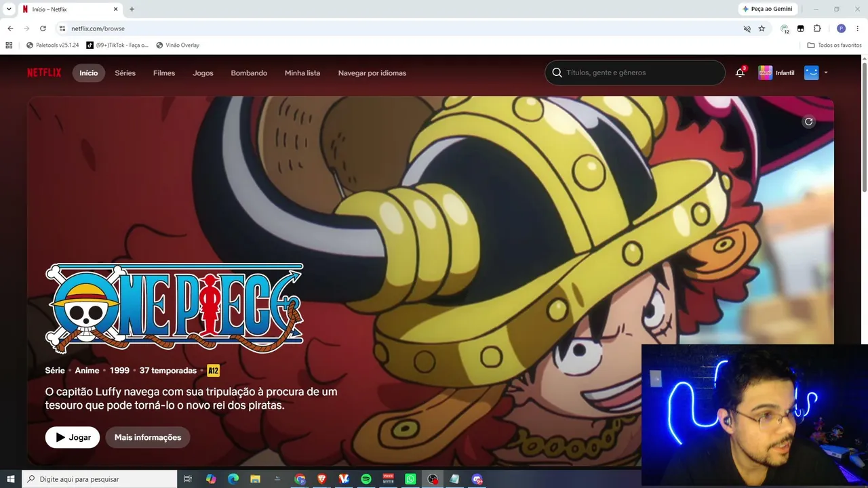Open the Chrome tab search dropdown
Viewport: 868px width, 488px height.
pos(9,9)
